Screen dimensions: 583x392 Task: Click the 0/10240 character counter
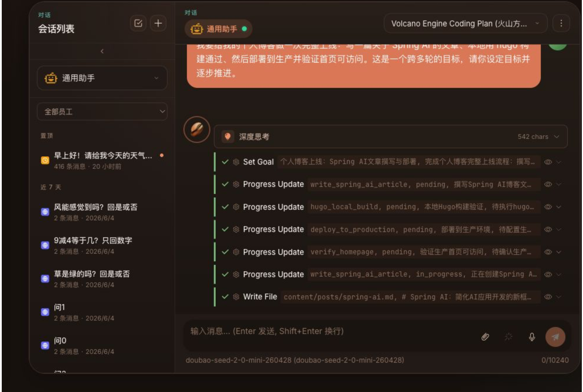pos(555,360)
